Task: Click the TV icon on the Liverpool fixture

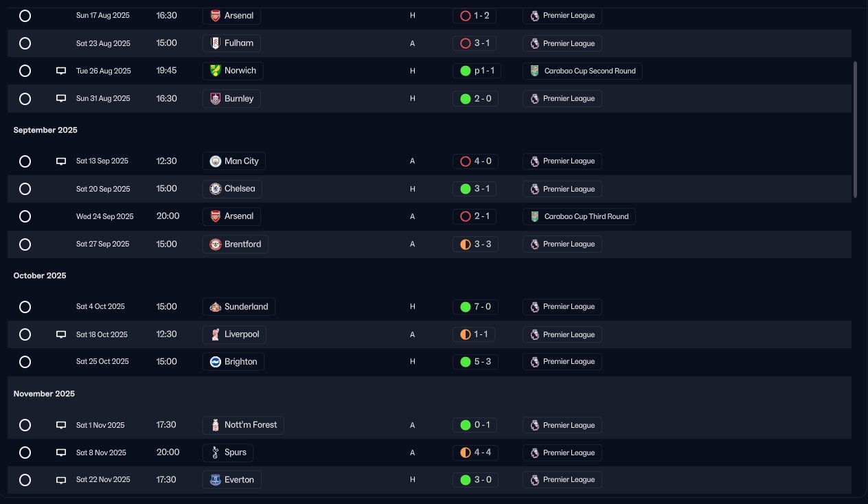Action: point(61,334)
